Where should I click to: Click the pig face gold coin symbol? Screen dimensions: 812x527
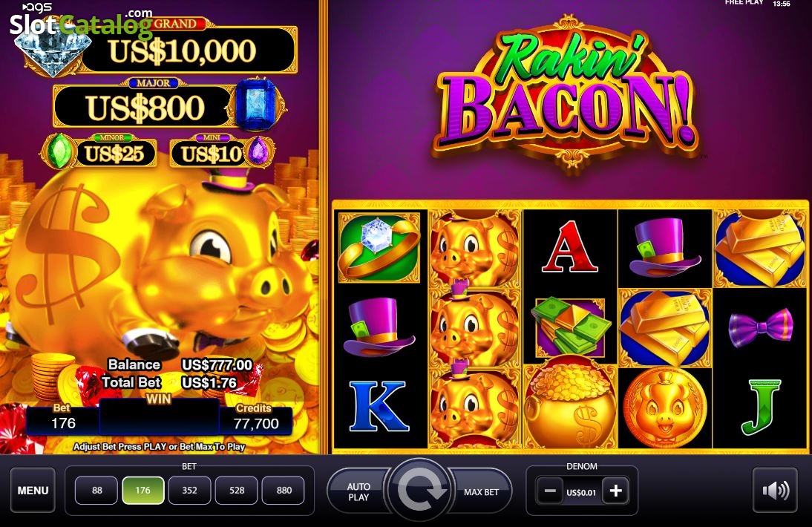click(x=665, y=407)
